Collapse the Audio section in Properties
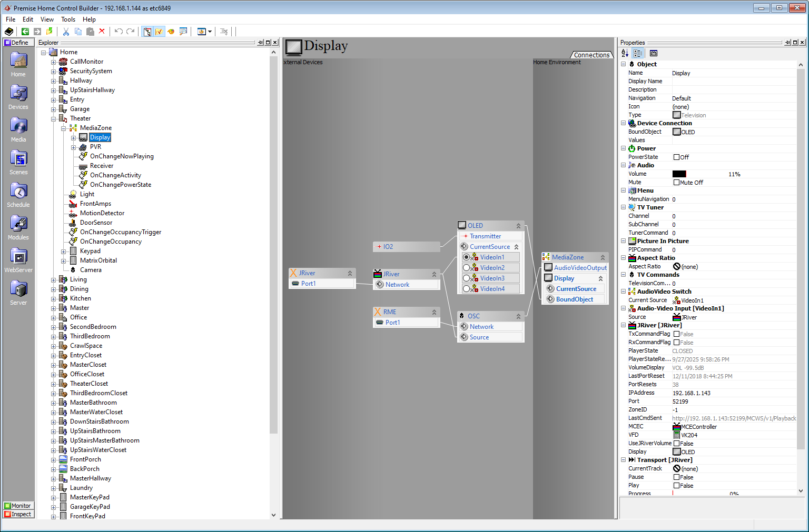The height and width of the screenshot is (532, 809). tap(623, 165)
